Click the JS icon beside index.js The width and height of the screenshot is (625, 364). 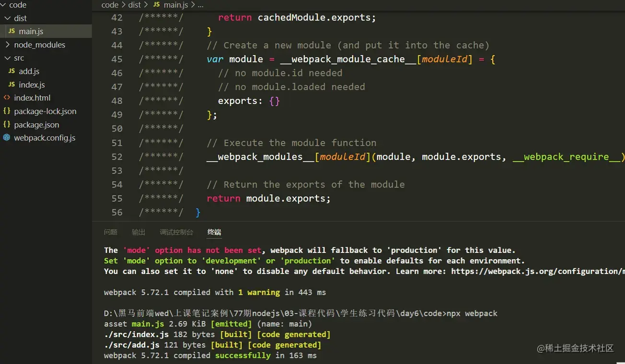pyautogui.click(x=12, y=84)
